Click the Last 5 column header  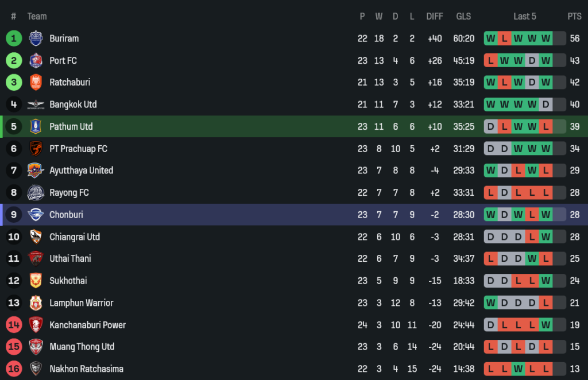(525, 16)
